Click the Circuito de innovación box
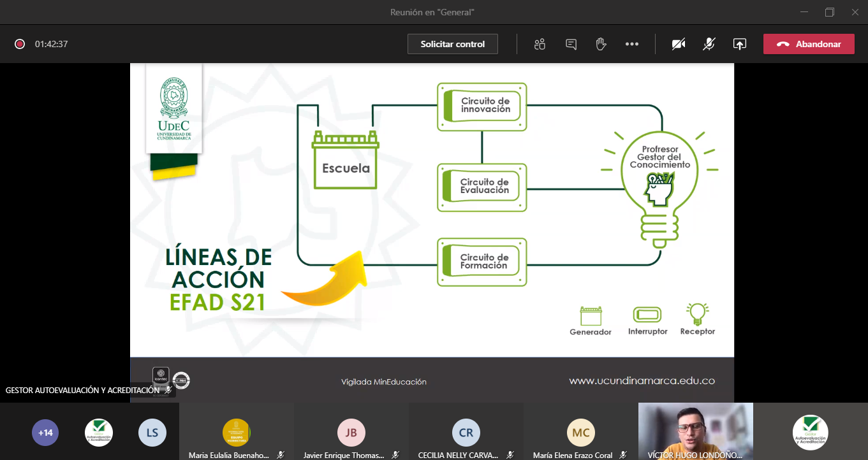 pyautogui.click(x=482, y=106)
